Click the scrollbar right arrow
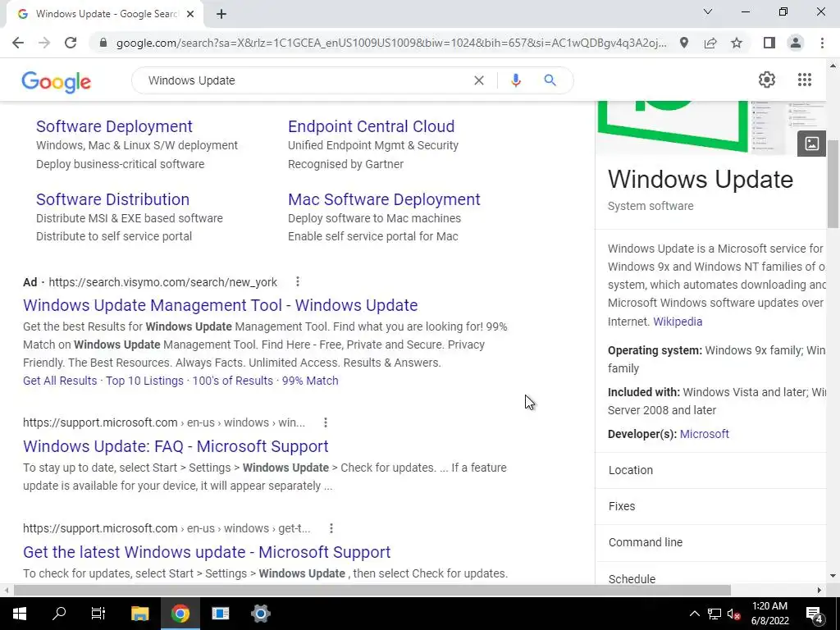This screenshot has width=840, height=630. [819, 590]
